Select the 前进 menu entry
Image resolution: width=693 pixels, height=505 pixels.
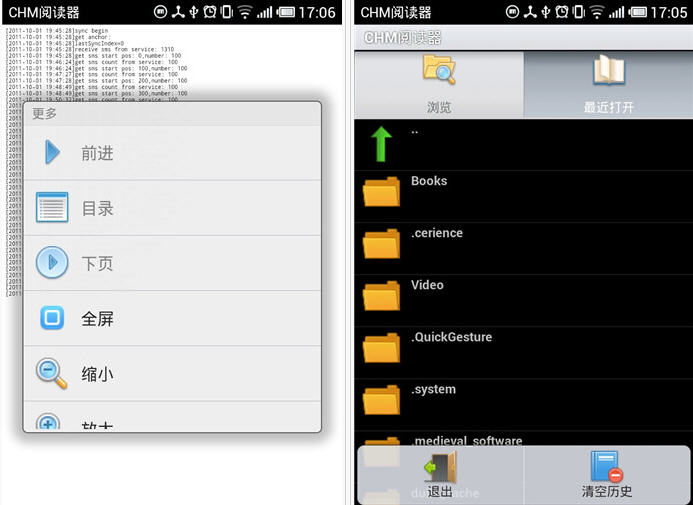click(172, 153)
